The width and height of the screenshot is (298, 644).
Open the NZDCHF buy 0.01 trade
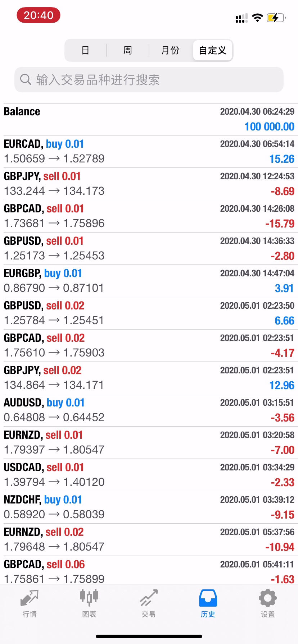(149, 507)
